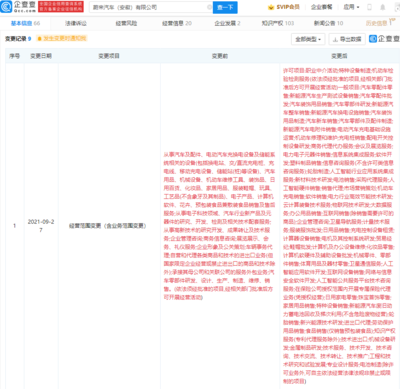
Task: Switch to the 法律诉讼 tab
Action: pyautogui.click(x=76, y=23)
